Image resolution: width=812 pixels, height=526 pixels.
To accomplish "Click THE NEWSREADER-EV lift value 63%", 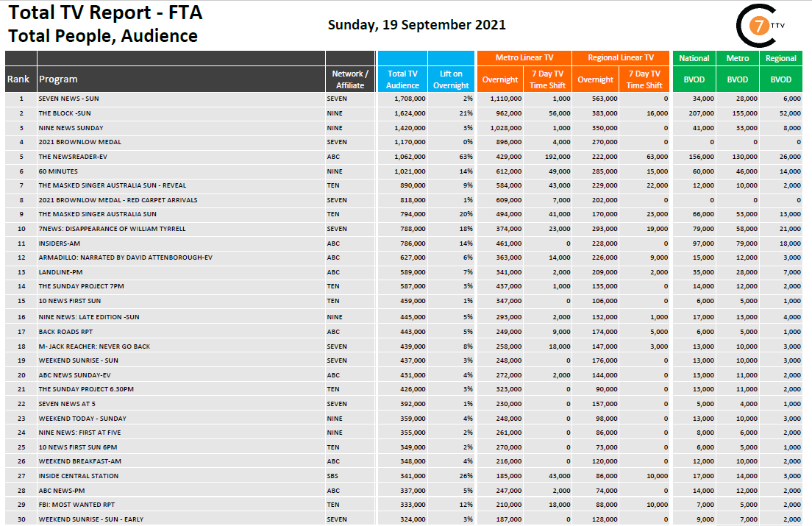I will [x=464, y=157].
